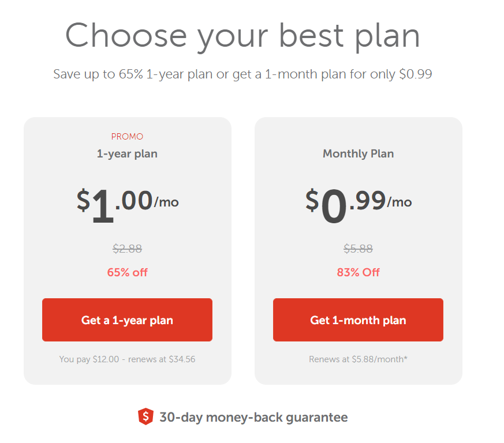Click the 65% off discount label
504x443 pixels.
pos(127,272)
